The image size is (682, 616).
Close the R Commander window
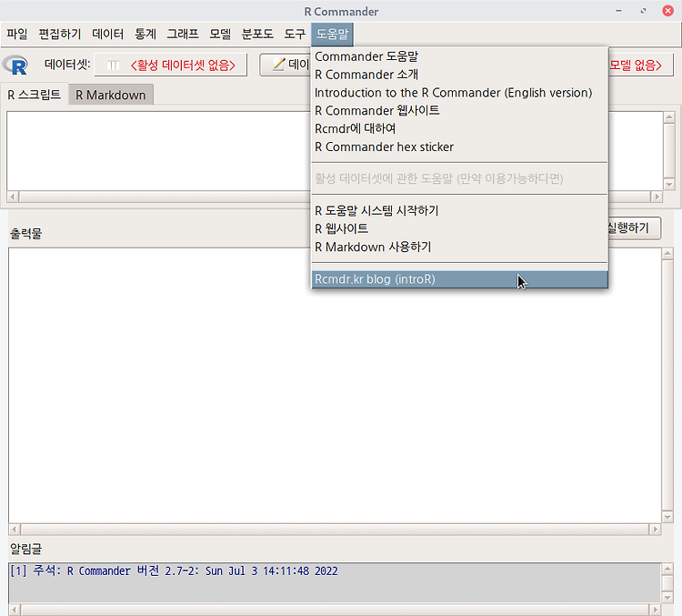pos(668,11)
